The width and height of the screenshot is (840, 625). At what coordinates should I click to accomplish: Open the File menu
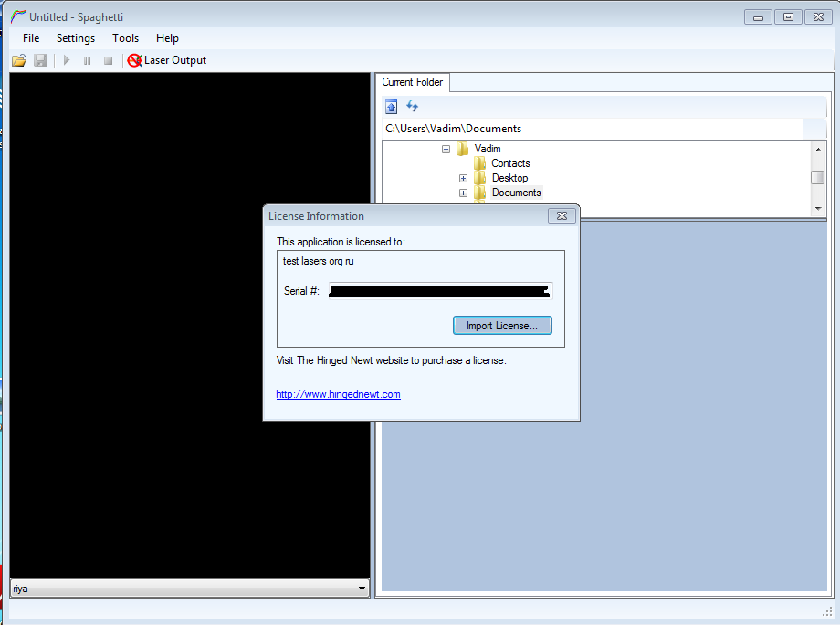(x=31, y=38)
